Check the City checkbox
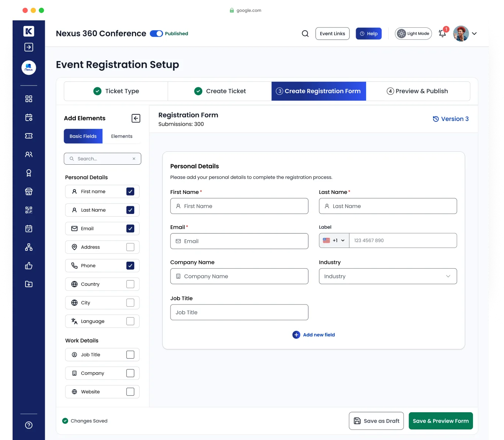 coord(130,302)
